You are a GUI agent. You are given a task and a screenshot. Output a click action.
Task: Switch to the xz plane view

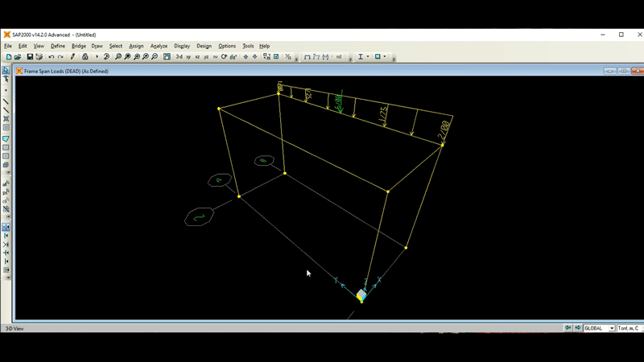(x=197, y=57)
